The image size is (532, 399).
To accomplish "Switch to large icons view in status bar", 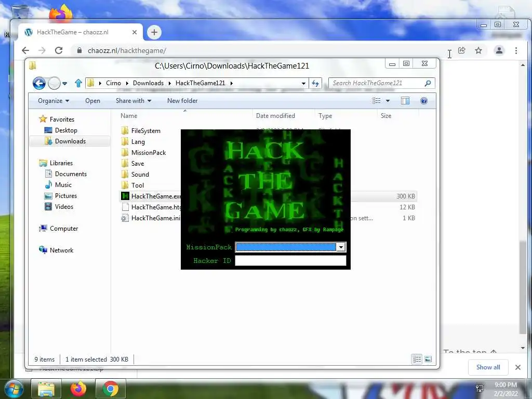I will [428, 359].
